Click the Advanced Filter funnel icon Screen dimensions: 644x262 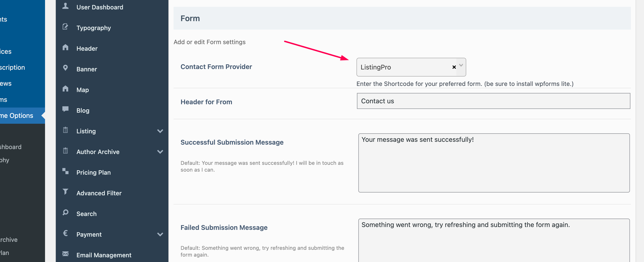[65, 192]
